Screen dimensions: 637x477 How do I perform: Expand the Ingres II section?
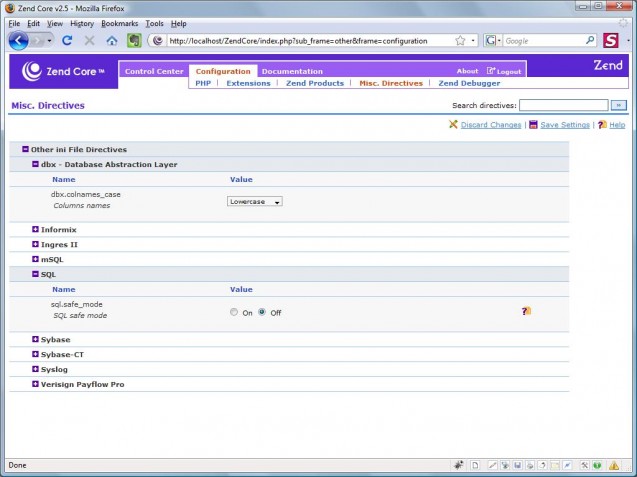[x=35, y=244]
